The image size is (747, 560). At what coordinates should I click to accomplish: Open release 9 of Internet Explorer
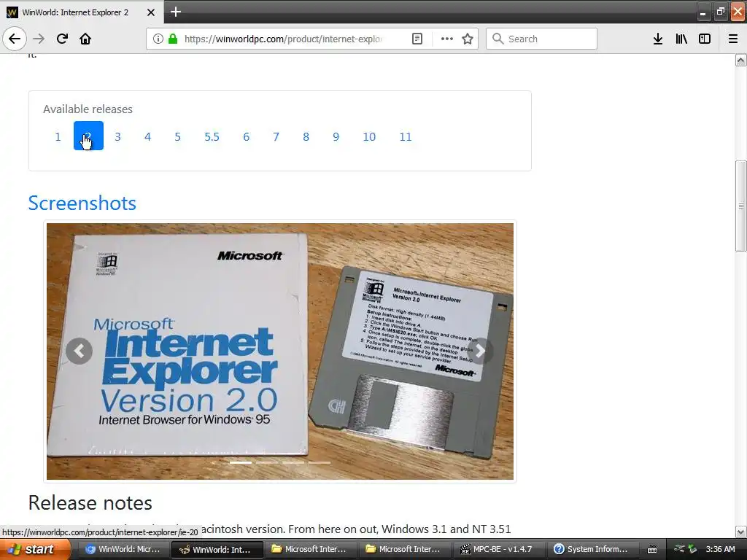tap(336, 136)
